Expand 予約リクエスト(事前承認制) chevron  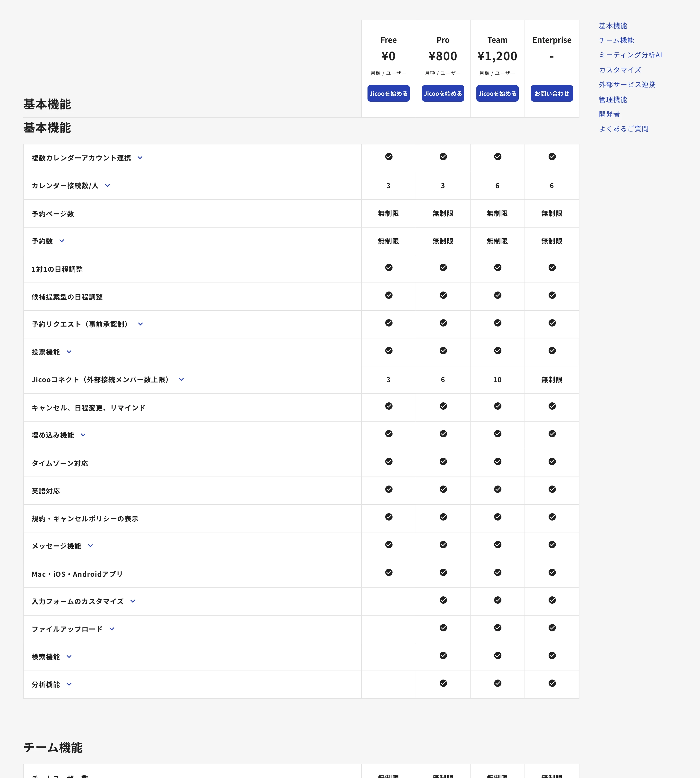140,324
